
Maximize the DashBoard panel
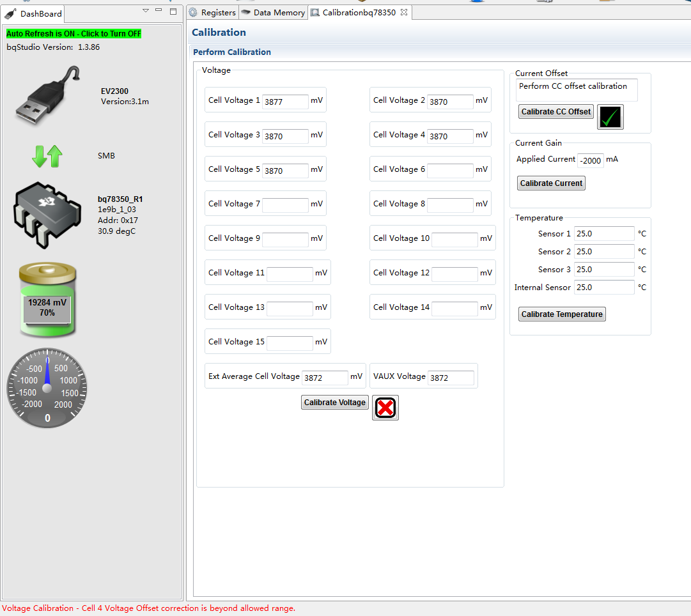173,12
